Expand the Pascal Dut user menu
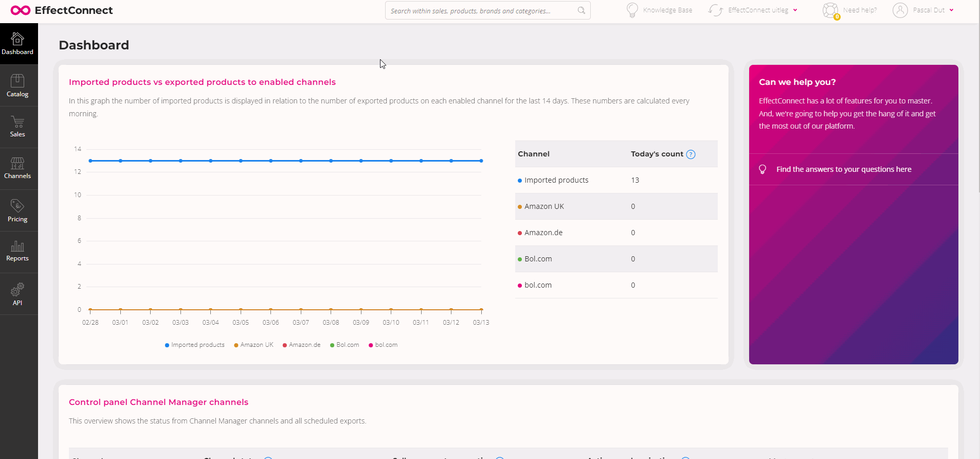This screenshot has height=459, width=980. (923, 10)
